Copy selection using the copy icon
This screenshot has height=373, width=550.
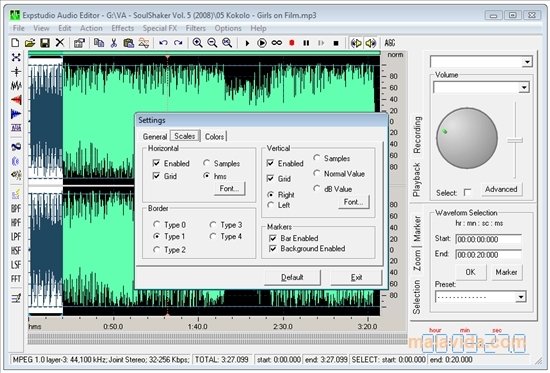pyautogui.click(x=99, y=43)
